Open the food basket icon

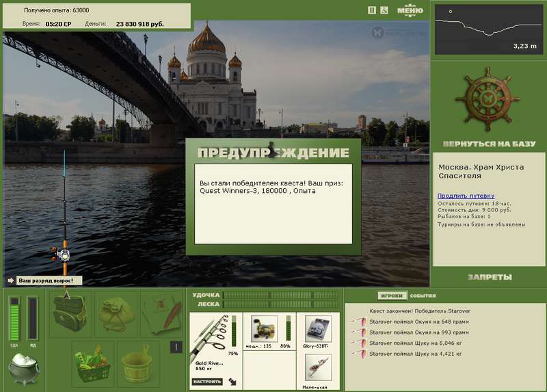(x=93, y=364)
